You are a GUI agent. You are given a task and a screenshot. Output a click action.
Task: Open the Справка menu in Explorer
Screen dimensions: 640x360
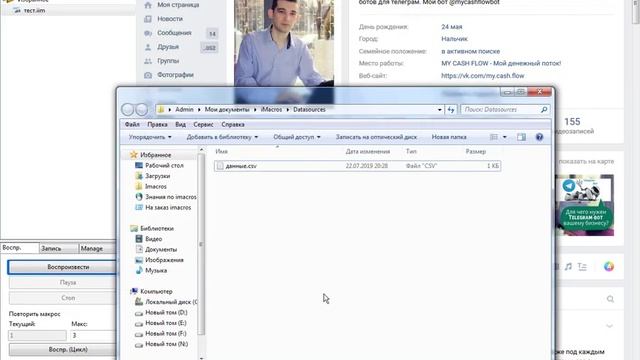click(x=233, y=124)
